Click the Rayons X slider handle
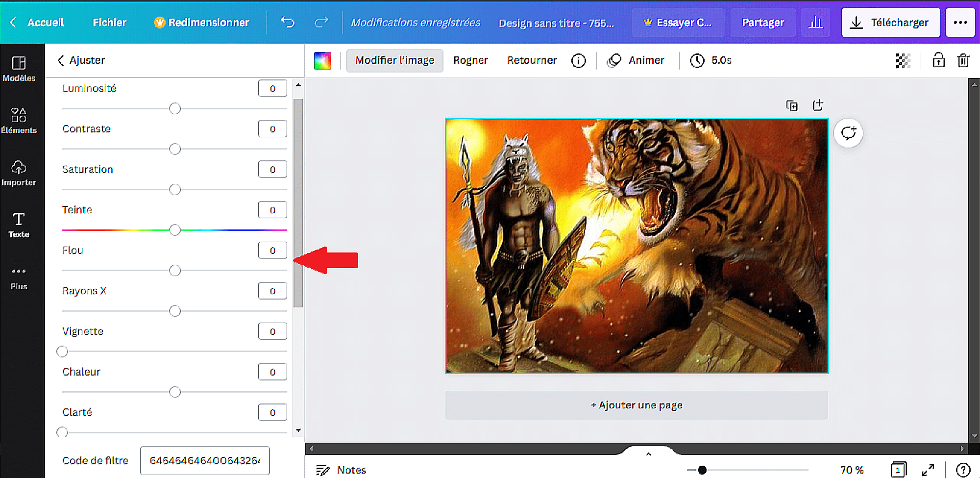The image size is (980, 478). click(175, 311)
